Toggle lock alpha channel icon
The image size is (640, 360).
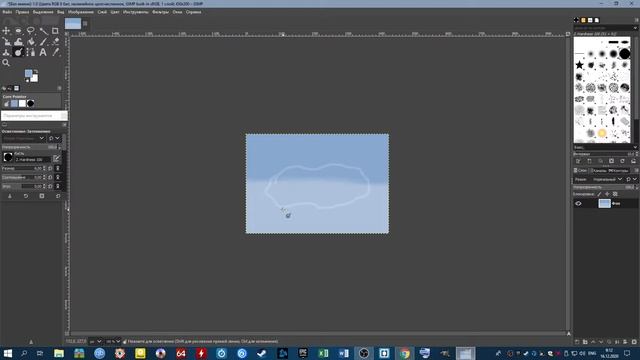click(x=616, y=194)
